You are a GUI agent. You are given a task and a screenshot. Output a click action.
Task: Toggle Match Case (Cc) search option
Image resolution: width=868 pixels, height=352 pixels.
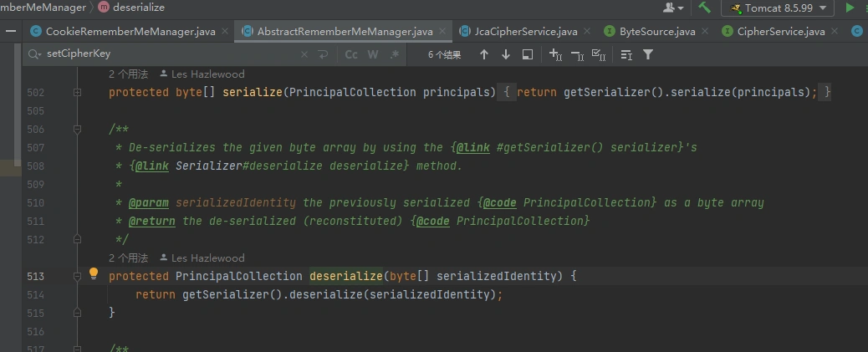tap(352, 54)
